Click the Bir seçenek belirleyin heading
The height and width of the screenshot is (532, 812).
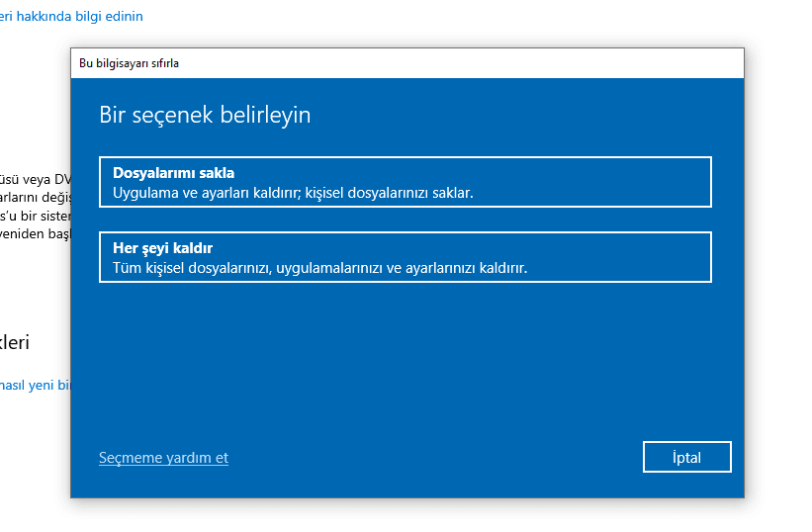205,115
